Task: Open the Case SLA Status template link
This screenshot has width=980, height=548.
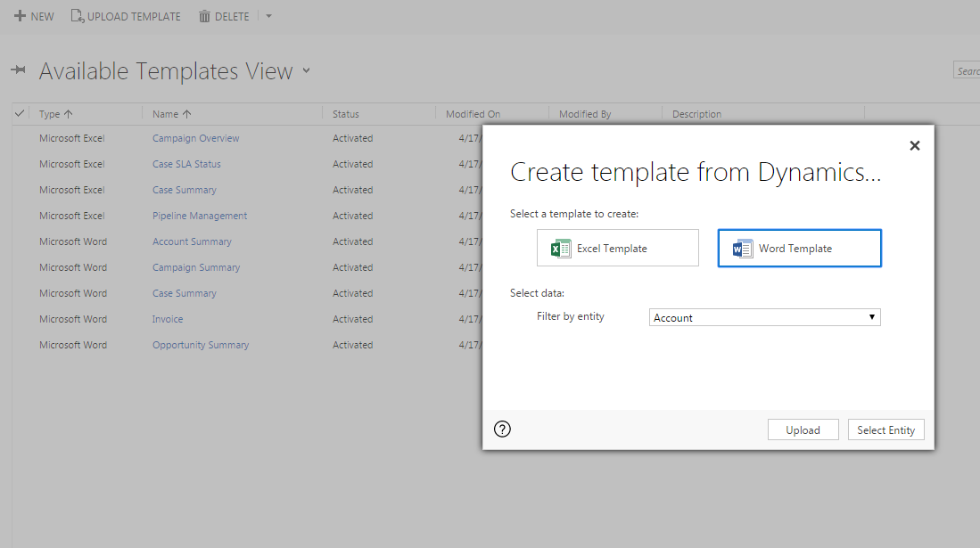Action: coord(186,164)
